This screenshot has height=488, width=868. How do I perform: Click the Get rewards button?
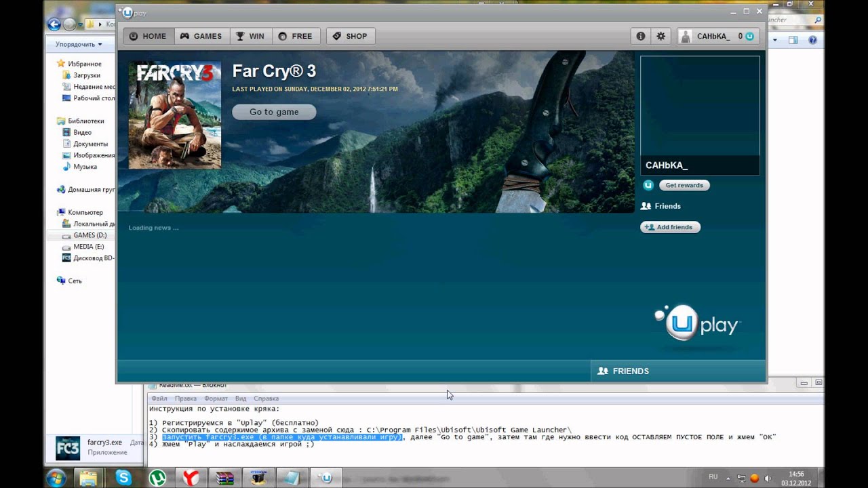[x=684, y=185]
